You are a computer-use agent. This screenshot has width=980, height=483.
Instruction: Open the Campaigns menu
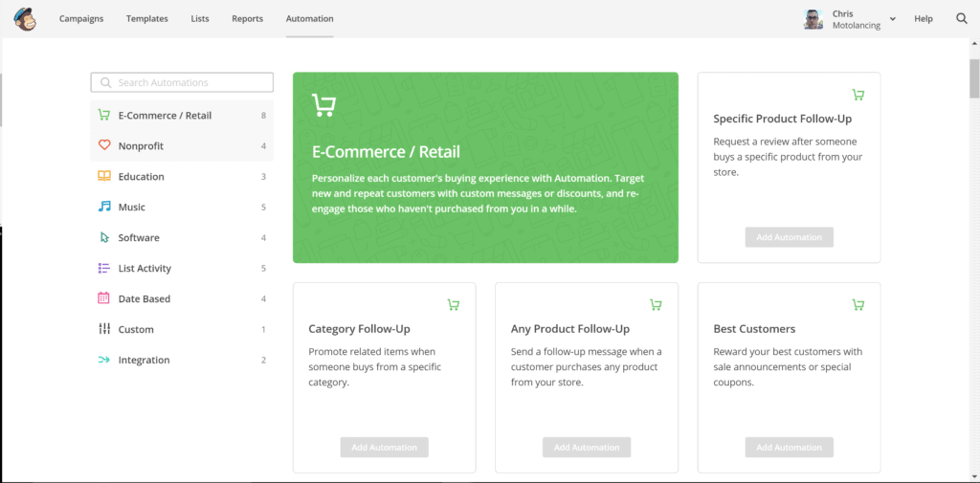click(81, 19)
